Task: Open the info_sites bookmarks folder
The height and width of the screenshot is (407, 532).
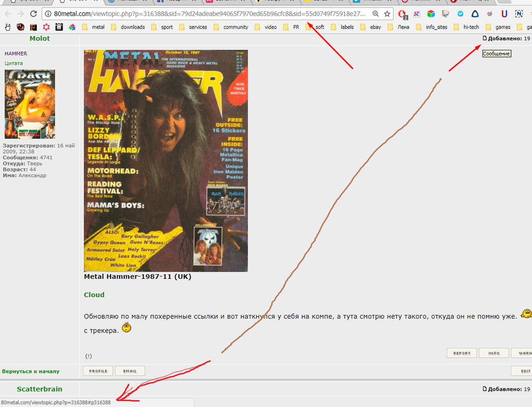Action: pyautogui.click(x=432, y=27)
